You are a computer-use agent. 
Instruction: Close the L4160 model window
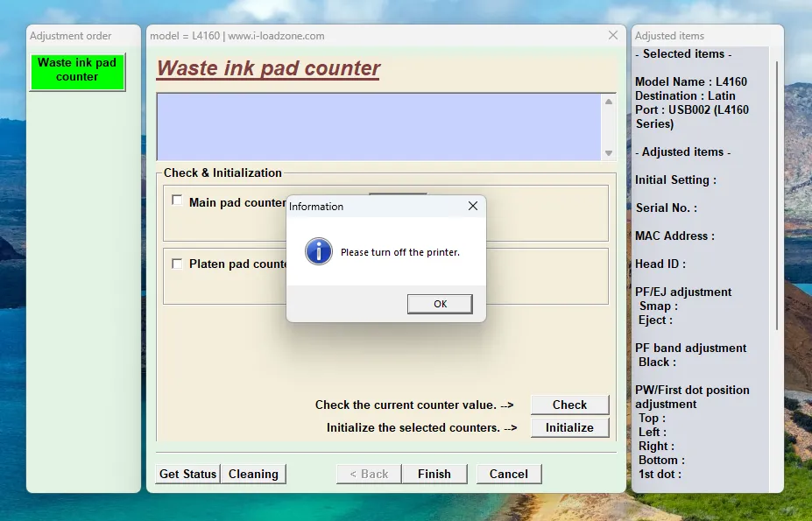pyautogui.click(x=613, y=35)
